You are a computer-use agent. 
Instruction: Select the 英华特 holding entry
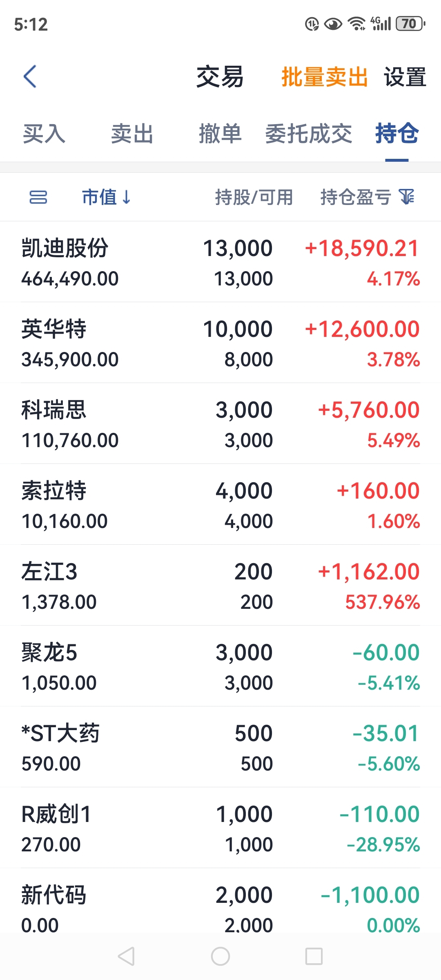(220, 343)
